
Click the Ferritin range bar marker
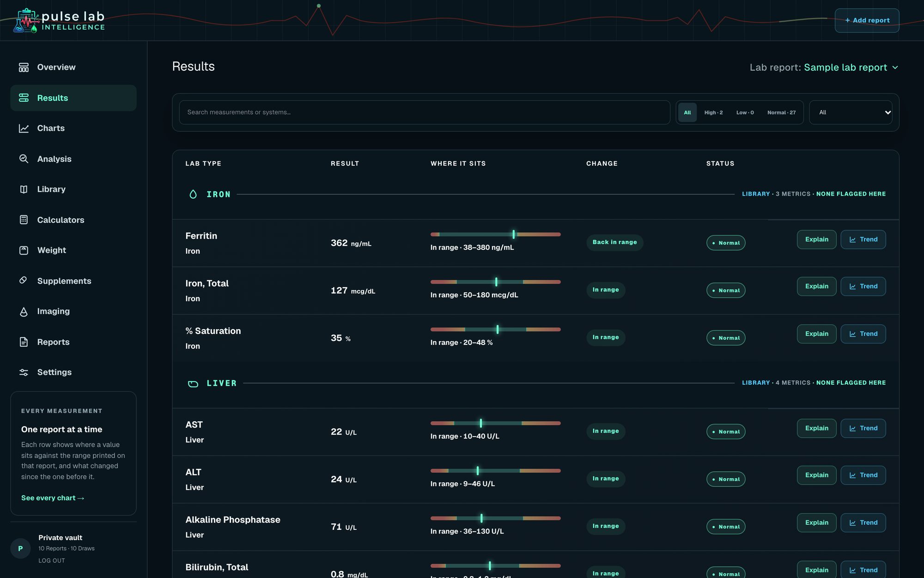(x=513, y=235)
